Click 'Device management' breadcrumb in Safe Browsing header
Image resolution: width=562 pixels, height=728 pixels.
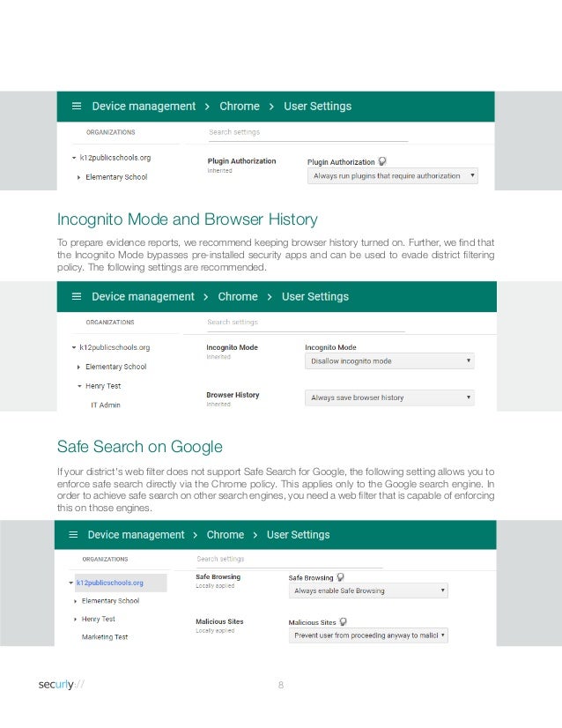tap(136, 534)
